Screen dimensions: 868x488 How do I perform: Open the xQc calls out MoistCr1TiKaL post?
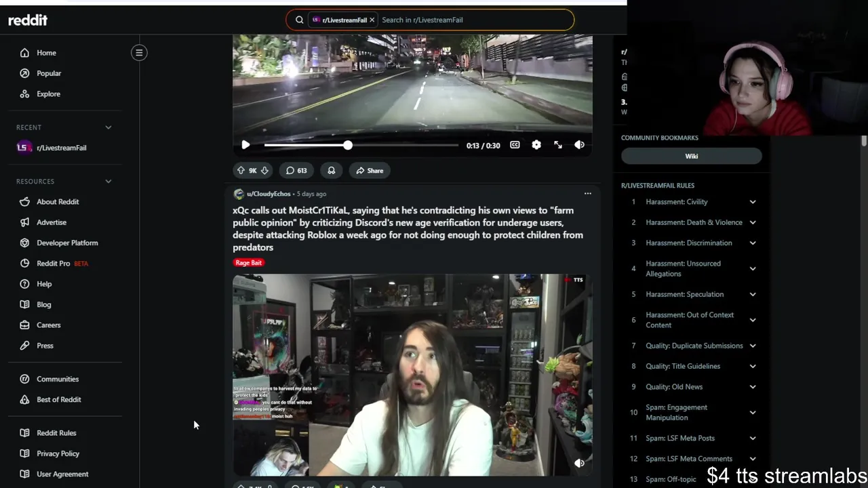tap(408, 229)
